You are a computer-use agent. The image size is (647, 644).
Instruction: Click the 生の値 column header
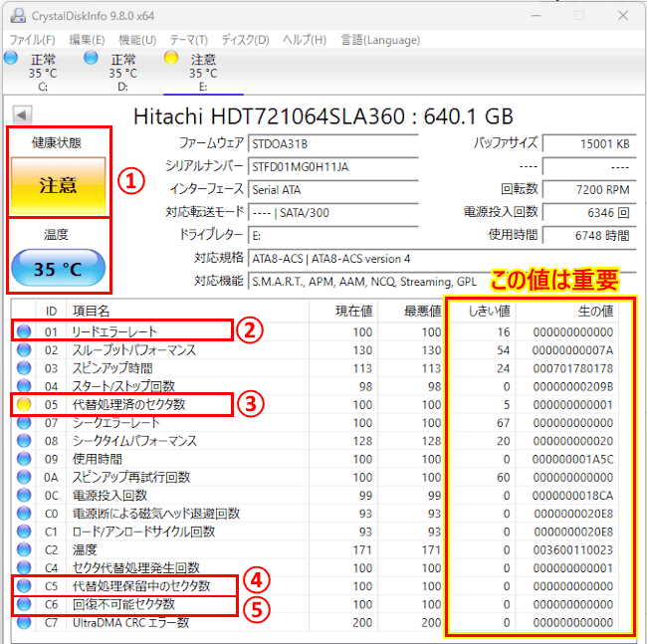click(567, 311)
